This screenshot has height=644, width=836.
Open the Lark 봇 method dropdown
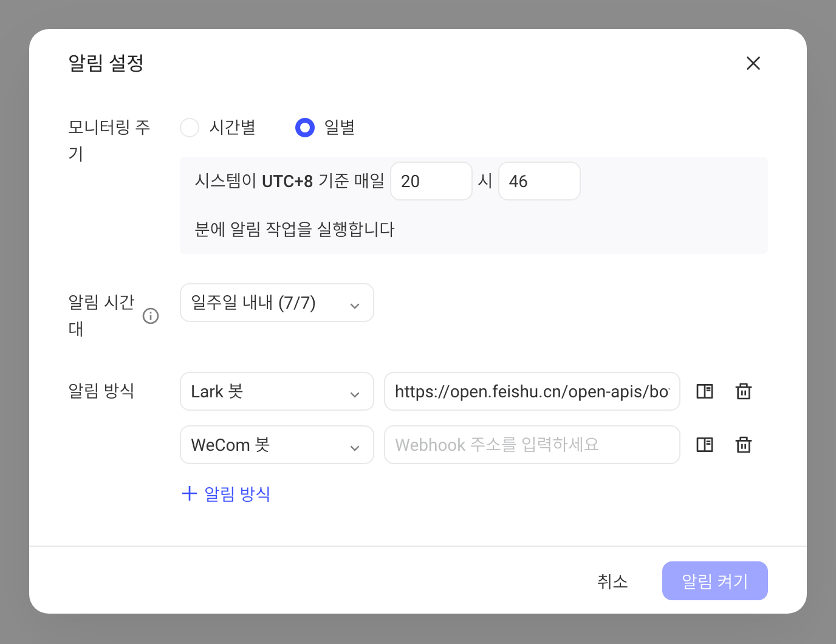277,391
